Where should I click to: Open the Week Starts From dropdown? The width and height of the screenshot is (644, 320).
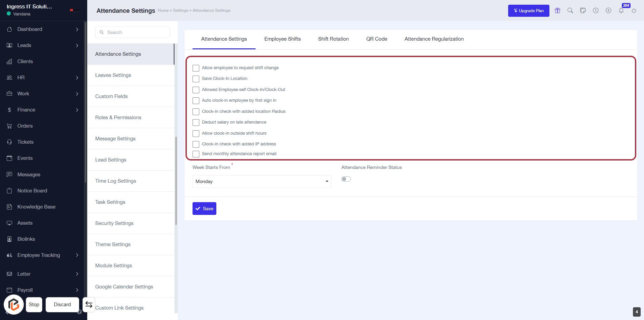(262, 181)
